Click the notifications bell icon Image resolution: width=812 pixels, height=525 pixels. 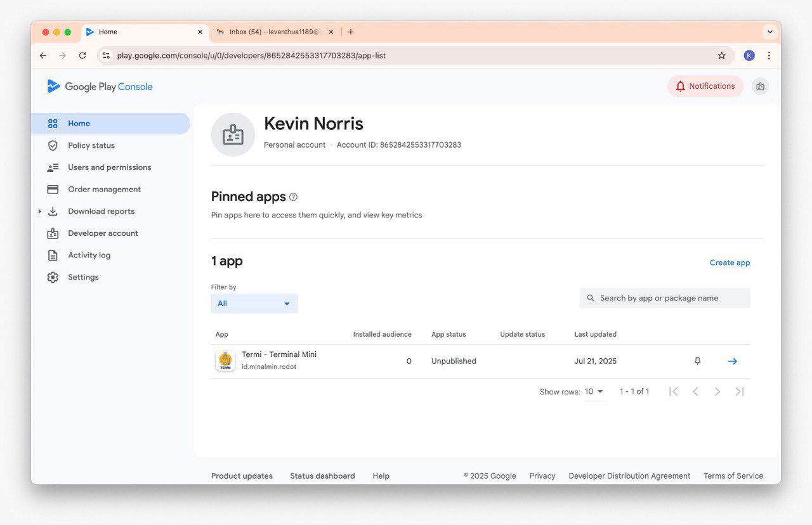click(x=680, y=86)
